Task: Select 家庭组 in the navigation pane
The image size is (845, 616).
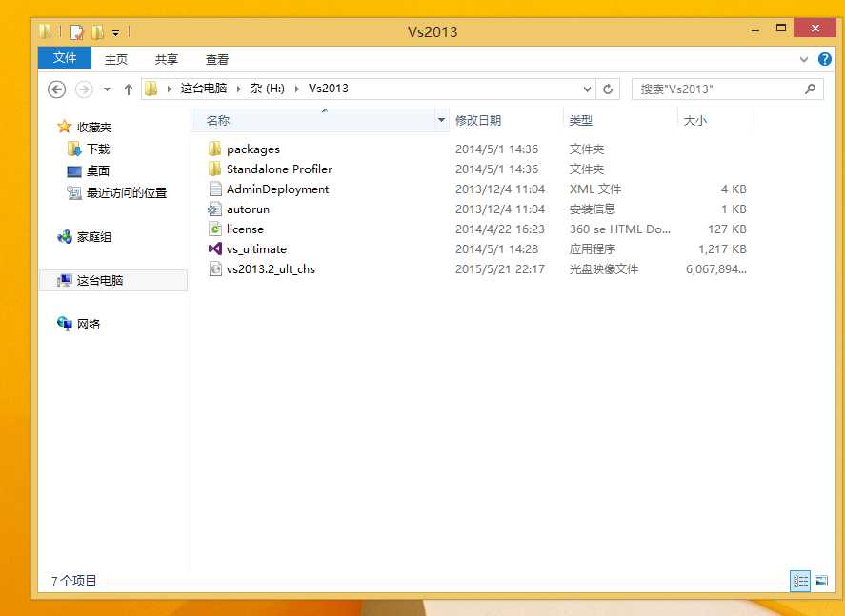Action: tap(94, 236)
